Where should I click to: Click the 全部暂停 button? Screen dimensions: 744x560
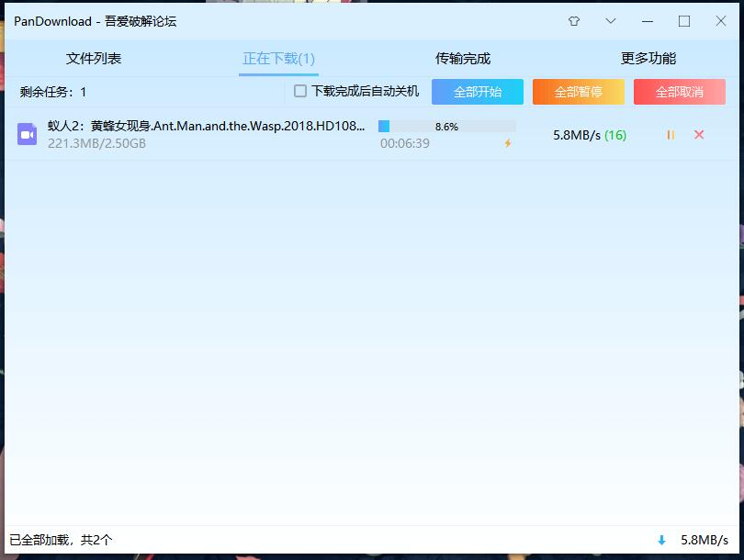[x=579, y=92]
